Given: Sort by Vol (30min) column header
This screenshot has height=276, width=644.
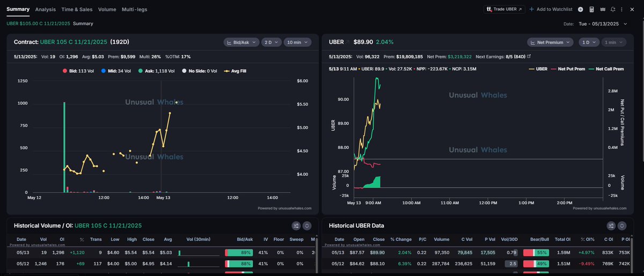Looking at the screenshot, I should tap(199, 240).
